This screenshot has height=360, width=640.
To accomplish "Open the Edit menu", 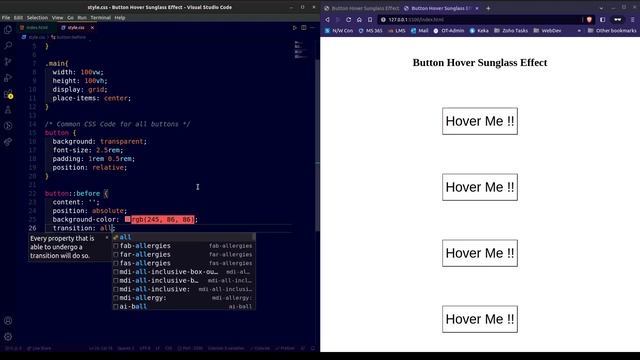I will tap(18, 18).
